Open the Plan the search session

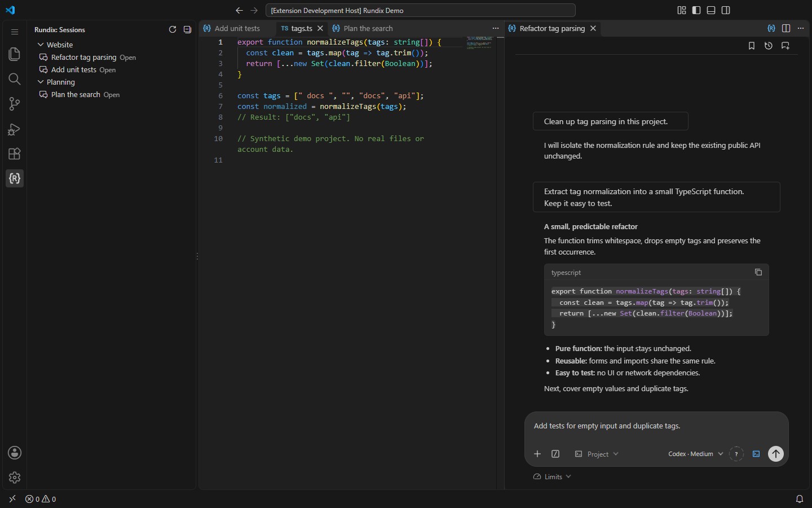click(x=111, y=94)
